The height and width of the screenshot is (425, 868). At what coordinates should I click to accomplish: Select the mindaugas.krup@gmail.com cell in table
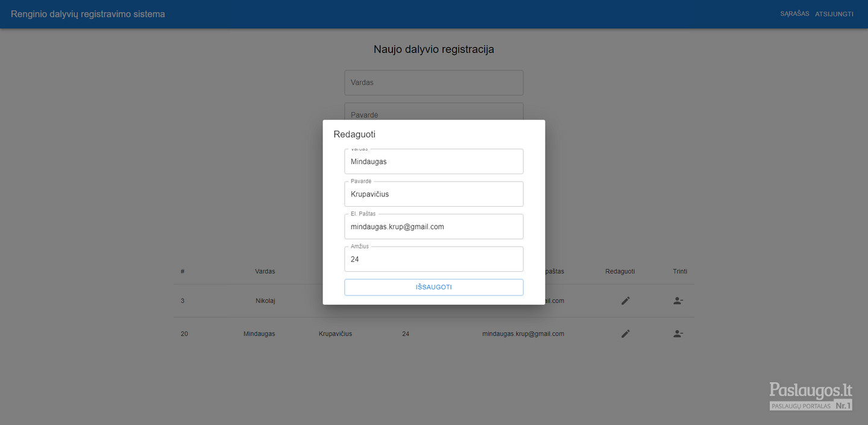pos(523,333)
